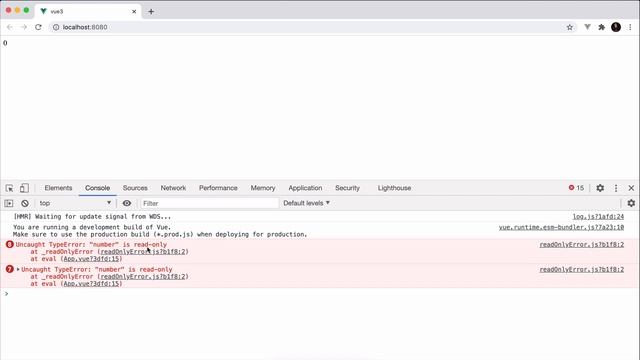Open the Chrome profile avatar
This screenshot has width=640, height=360.
click(616, 27)
